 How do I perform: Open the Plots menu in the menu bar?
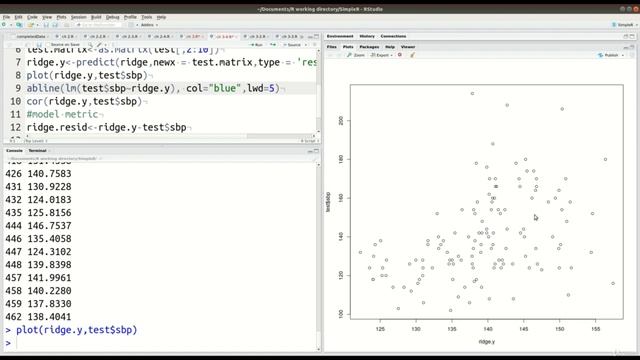coord(61,17)
